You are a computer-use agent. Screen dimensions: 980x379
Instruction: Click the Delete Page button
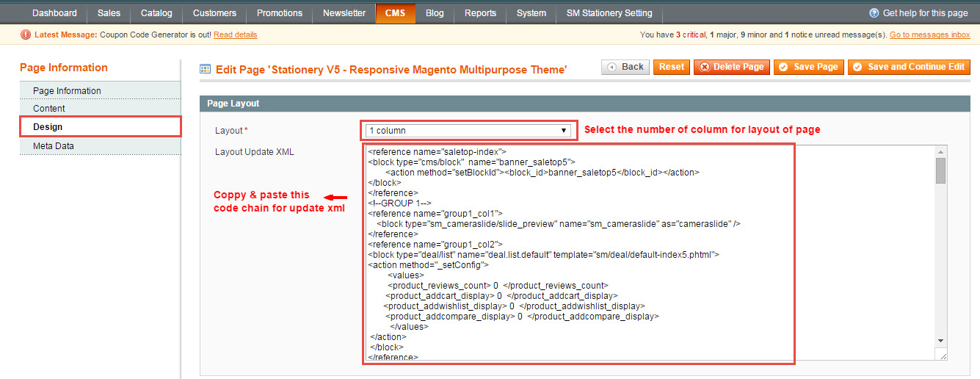click(x=732, y=67)
